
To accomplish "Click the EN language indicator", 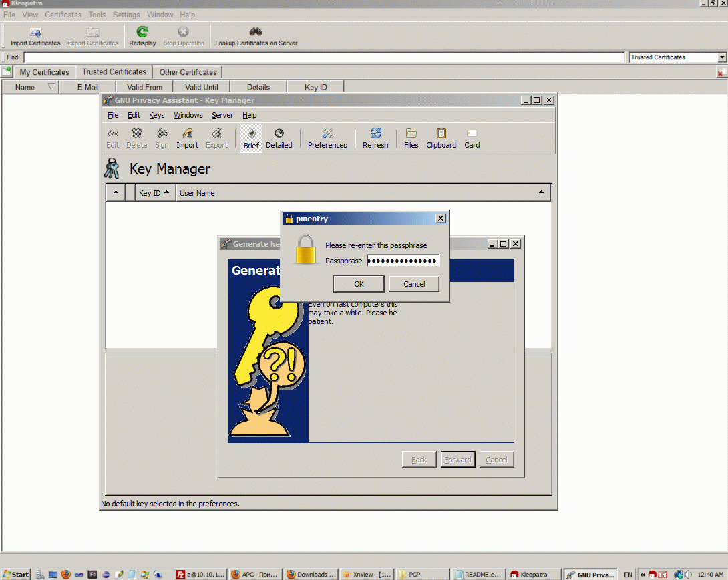I will coord(628,575).
